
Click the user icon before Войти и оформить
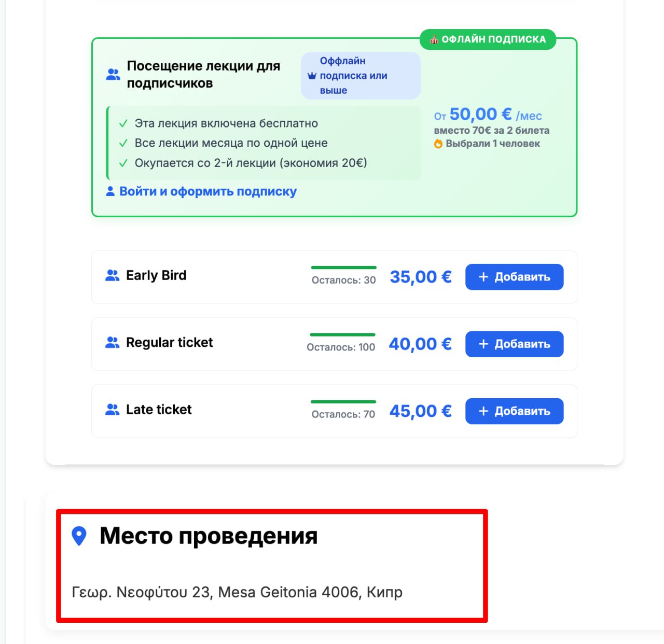(x=110, y=191)
